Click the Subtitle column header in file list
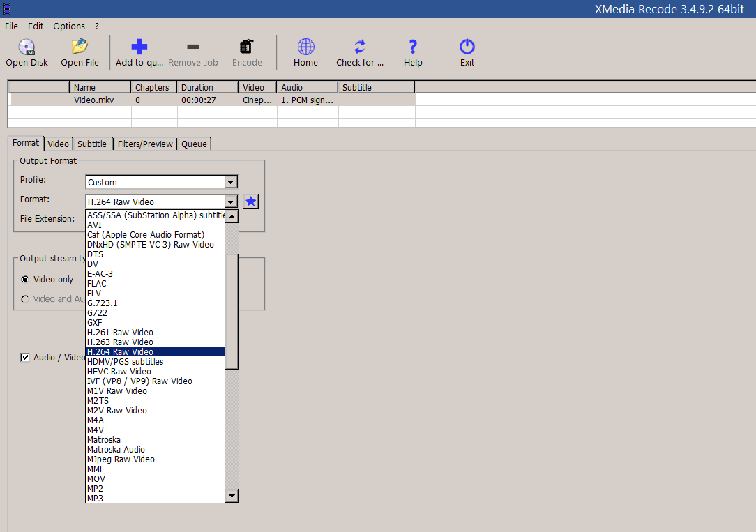Viewport: 756px width, 532px height. 376,88
